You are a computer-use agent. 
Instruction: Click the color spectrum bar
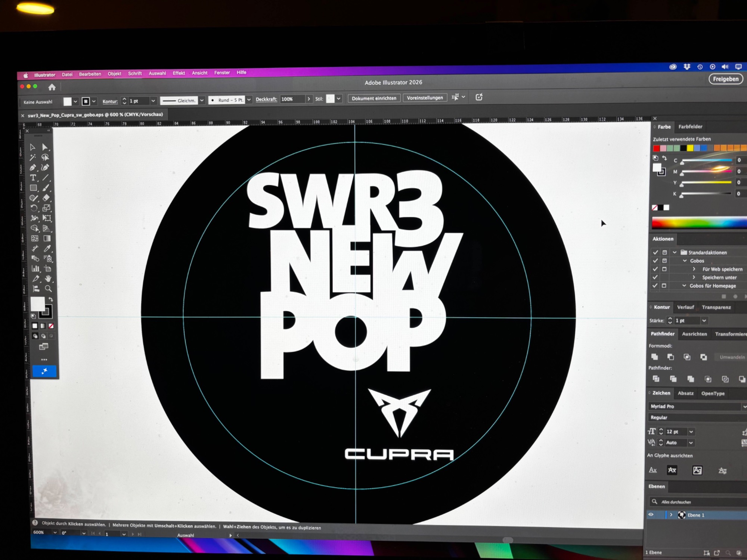tap(698, 223)
